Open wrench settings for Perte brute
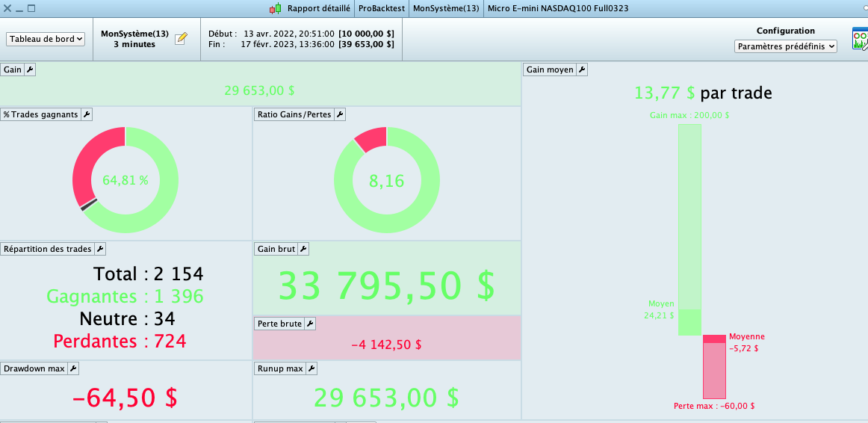 click(x=310, y=324)
